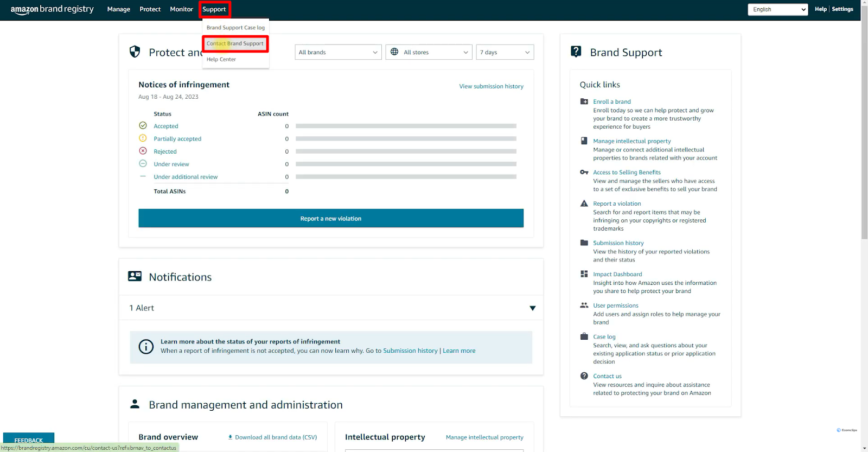Open the Monitor menu

pos(182,9)
